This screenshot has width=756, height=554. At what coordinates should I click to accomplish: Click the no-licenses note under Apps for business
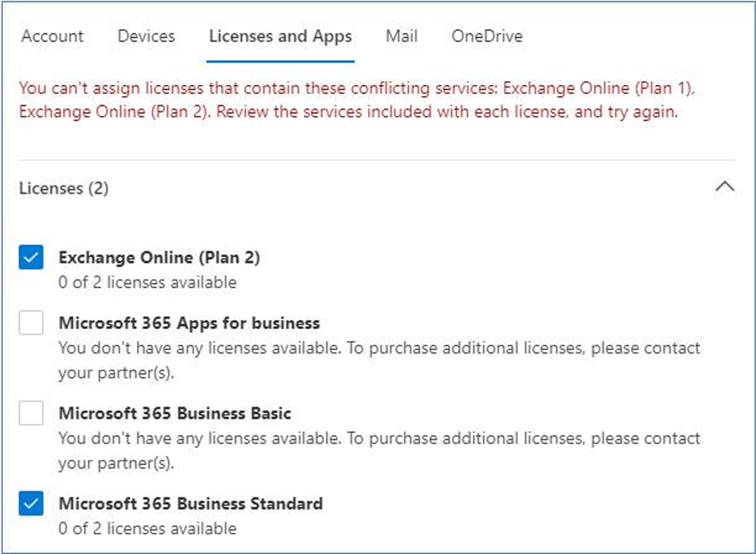(379, 360)
